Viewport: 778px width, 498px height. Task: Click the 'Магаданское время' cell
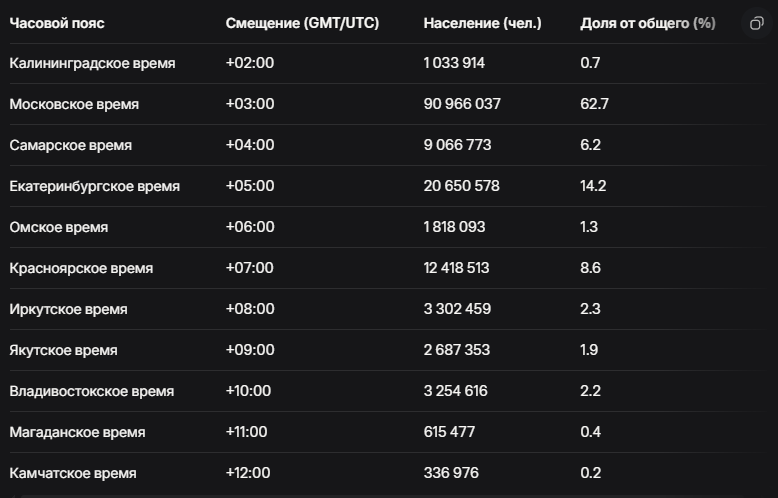pyautogui.click(x=77, y=432)
